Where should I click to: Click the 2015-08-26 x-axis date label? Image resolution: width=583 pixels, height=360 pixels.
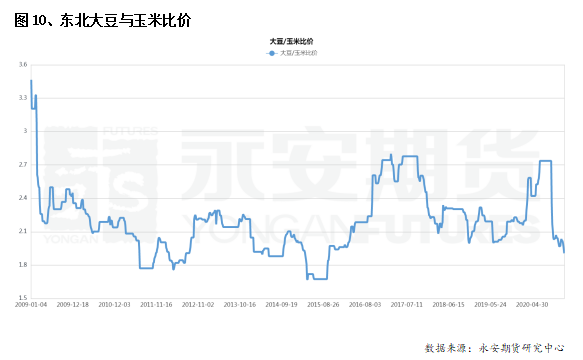pyautogui.click(x=323, y=304)
